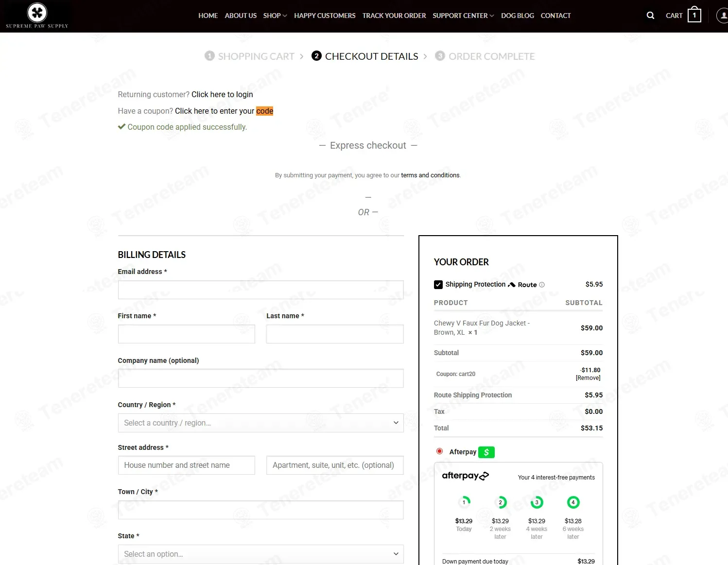Click the user account icon
Screen dimensions: 728x565
click(723, 16)
